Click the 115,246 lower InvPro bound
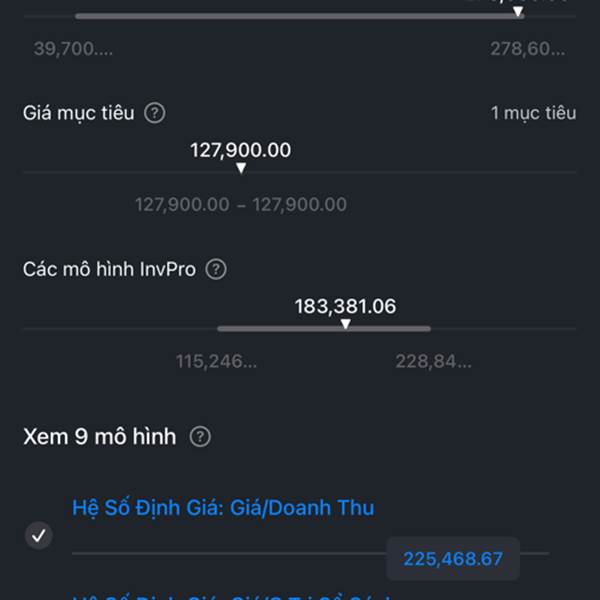Viewport: 600px width, 600px height. point(216,361)
